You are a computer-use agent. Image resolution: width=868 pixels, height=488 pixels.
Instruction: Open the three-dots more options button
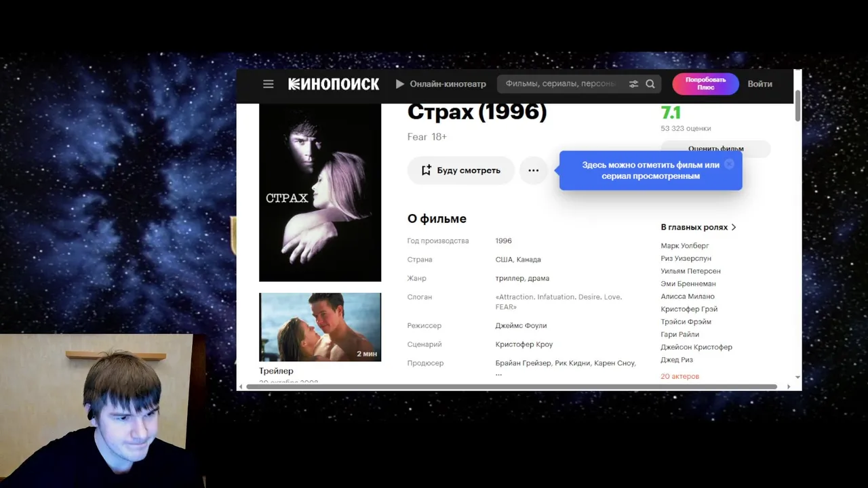pyautogui.click(x=534, y=170)
